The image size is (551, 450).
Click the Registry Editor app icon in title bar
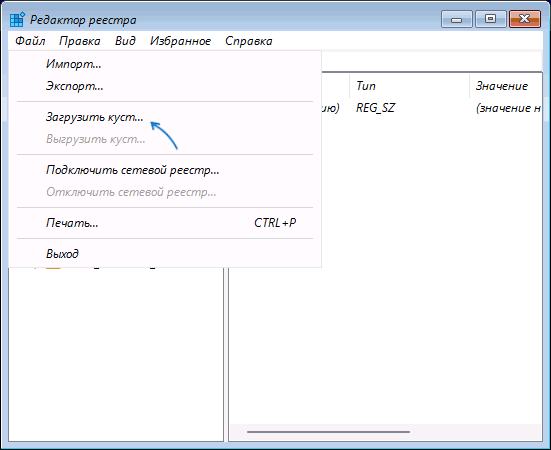pyautogui.click(x=17, y=20)
